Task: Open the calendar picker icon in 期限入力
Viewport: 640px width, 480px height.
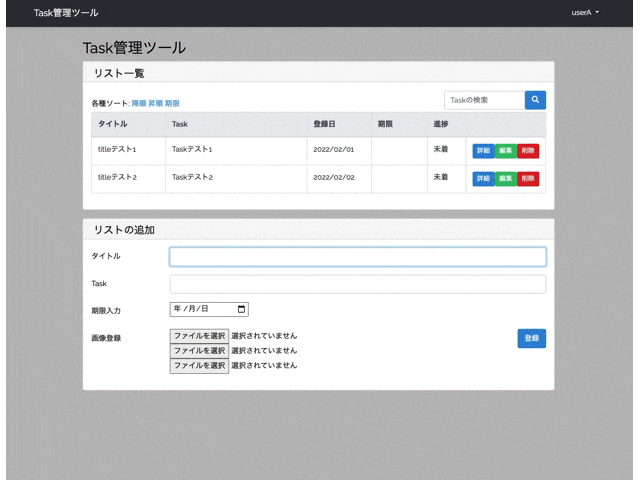Action: click(241, 309)
